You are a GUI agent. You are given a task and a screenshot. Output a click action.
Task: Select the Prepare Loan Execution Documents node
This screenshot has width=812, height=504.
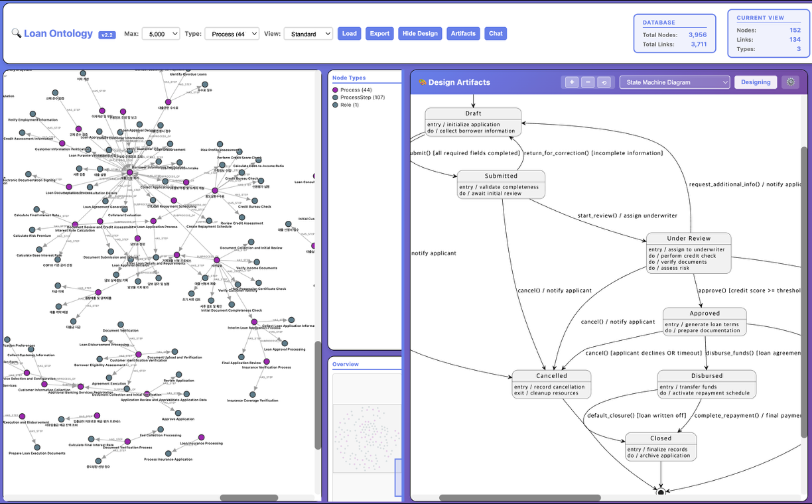[x=37, y=446]
